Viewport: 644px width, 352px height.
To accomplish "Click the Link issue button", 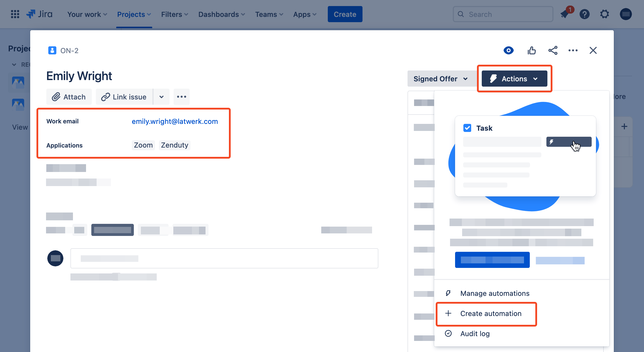I will coord(124,97).
